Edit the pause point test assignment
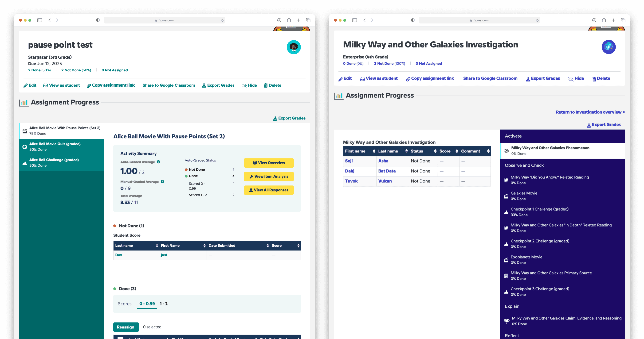The height and width of the screenshot is (339, 644). pos(30,85)
